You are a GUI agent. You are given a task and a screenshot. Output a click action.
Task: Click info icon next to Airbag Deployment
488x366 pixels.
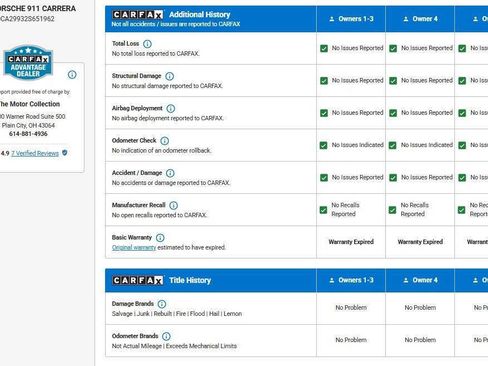pyautogui.click(x=171, y=108)
